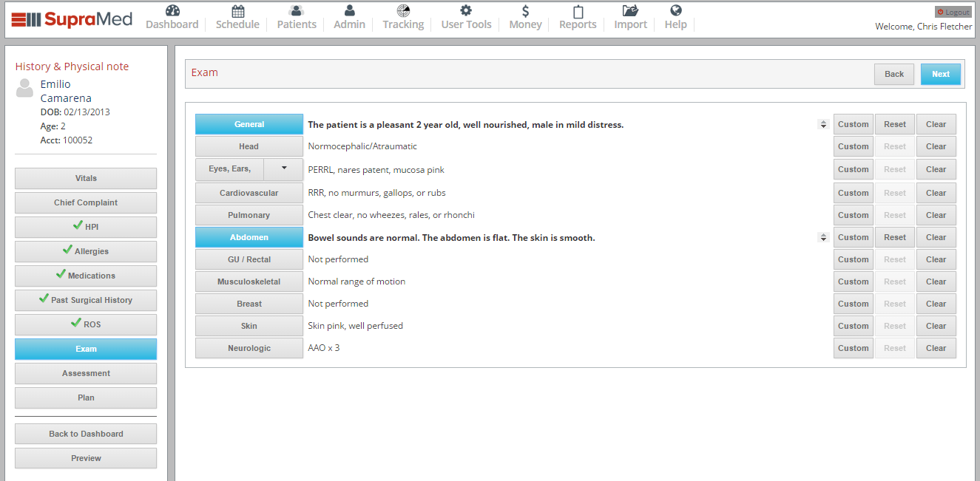The width and height of the screenshot is (980, 481).
Task: Click the Tracking radar icon
Action: coord(403,11)
